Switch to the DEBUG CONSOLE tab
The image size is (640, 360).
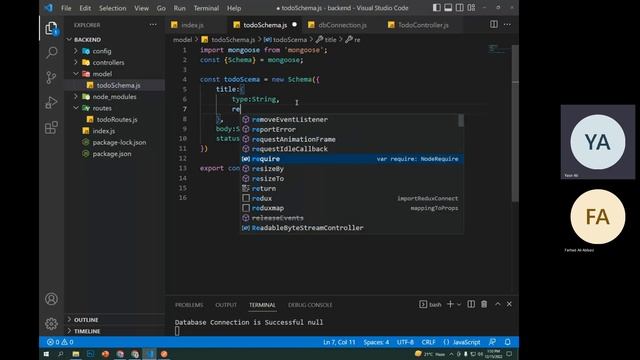pyautogui.click(x=310, y=305)
